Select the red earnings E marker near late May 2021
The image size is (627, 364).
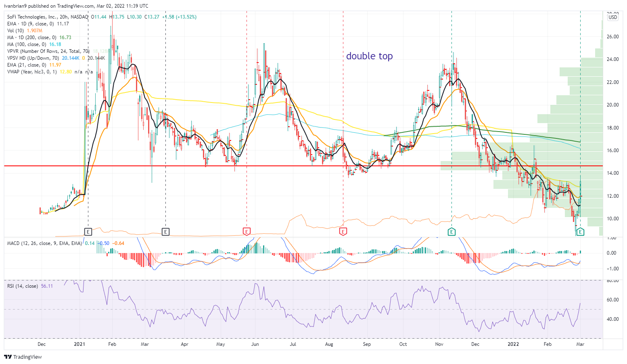pyautogui.click(x=247, y=232)
